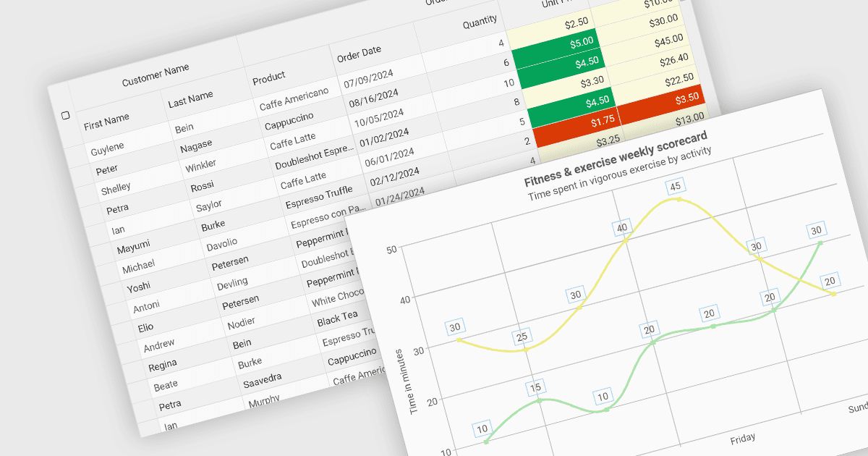Select the first name cell "Elio"
Image resolution: width=868 pixels, height=456 pixels.
(x=146, y=327)
